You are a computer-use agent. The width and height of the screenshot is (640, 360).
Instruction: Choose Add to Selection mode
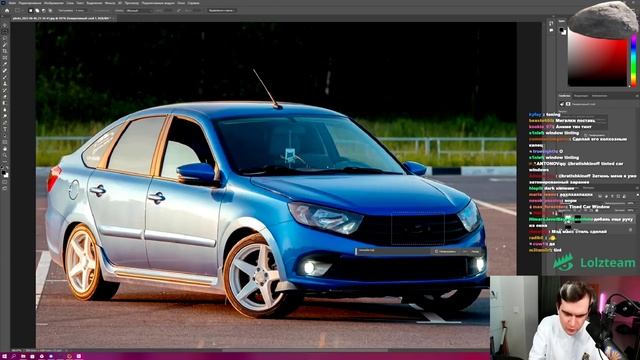pos(37,11)
